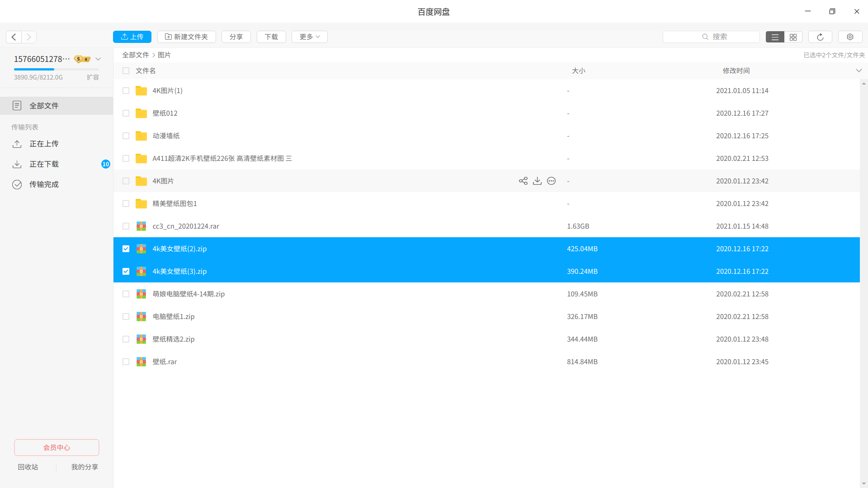Open 传输完成 in sidebar
The image size is (868, 488).
click(44, 184)
